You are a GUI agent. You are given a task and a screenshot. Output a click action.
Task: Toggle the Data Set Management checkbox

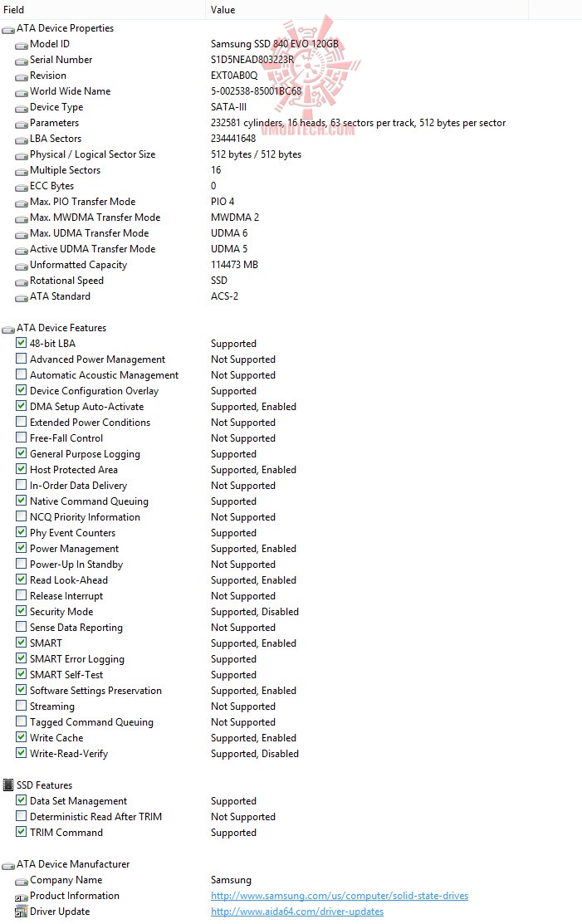tap(22, 800)
